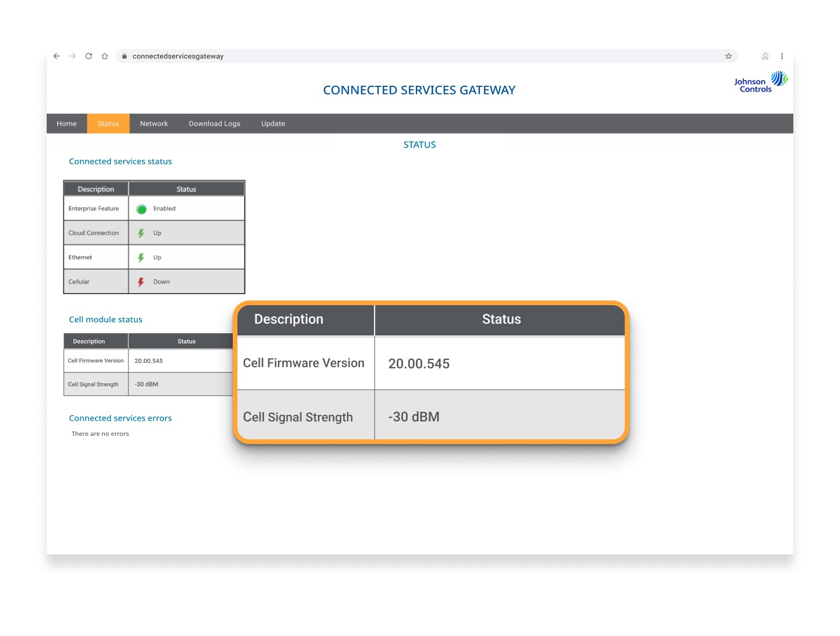
Task: Click the Cellular description cell
Action: click(x=96, y=282)
